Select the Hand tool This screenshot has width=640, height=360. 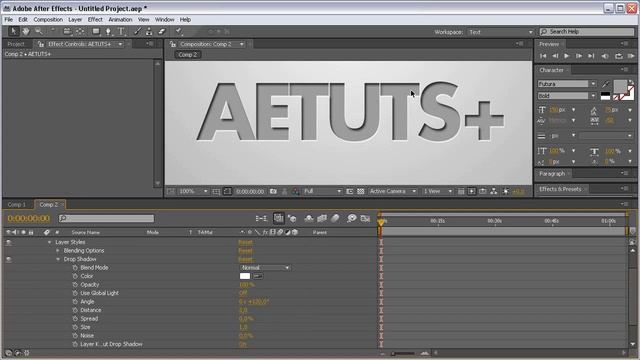pyautogui.click(x=26, y=31)
